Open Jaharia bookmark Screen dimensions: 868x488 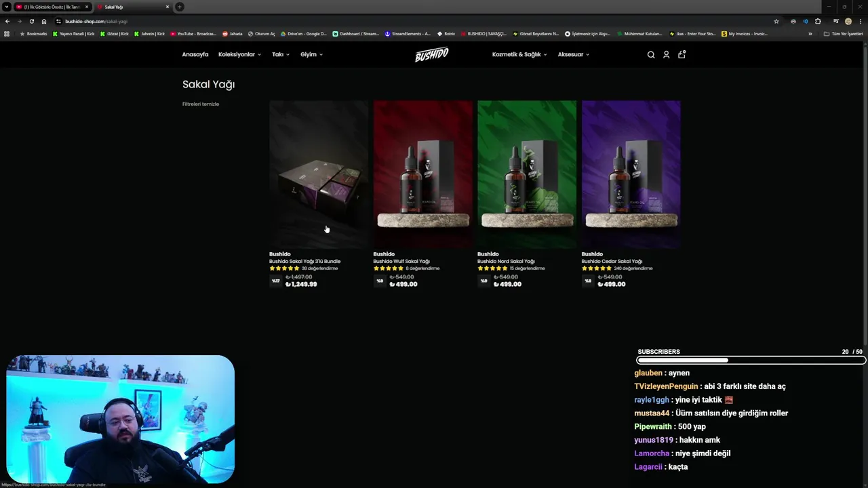[x=232, y=34]
